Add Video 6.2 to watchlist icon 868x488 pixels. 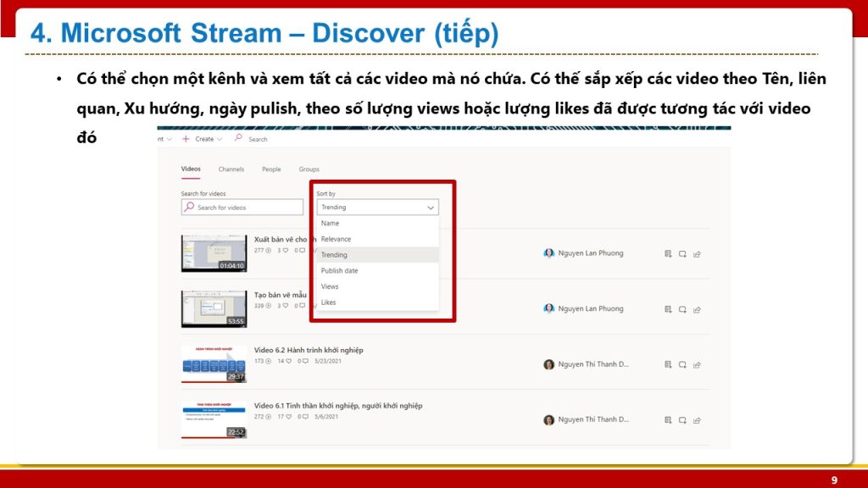[668, 364]
